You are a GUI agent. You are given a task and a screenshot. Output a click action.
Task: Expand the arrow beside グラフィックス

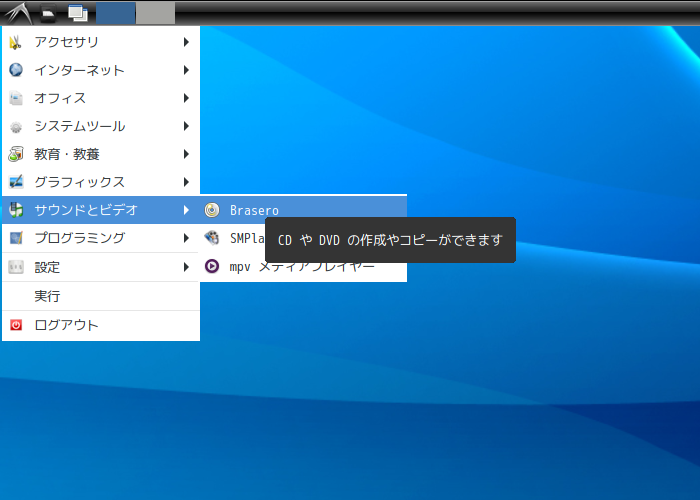click(186, 182)
